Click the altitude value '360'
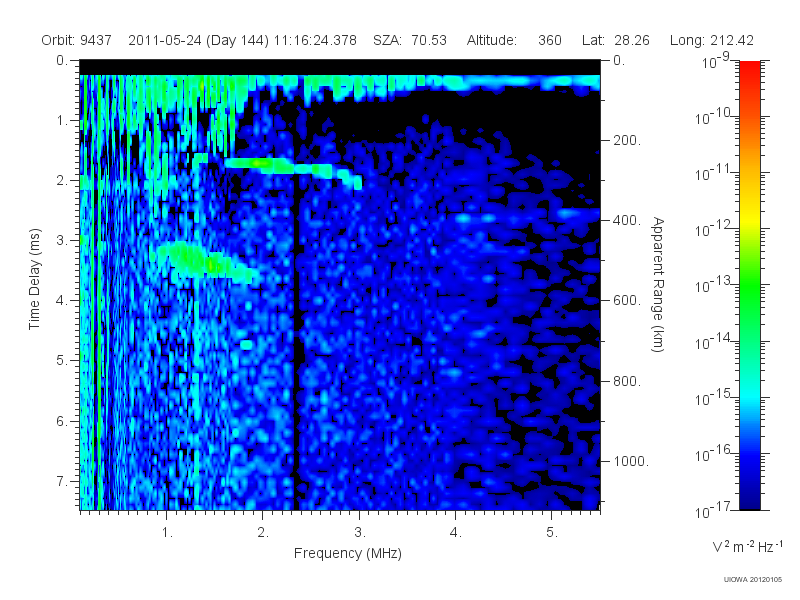Image resolution: width=800 pixels, height=600 pixels. click(x=549, y=40)
